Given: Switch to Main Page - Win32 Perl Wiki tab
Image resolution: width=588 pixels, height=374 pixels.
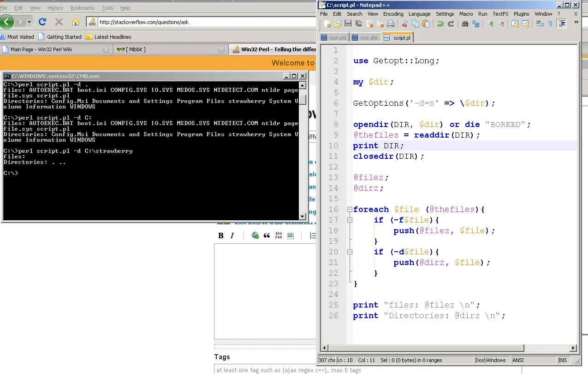Looking at the screenshot, I should tap(55, 49).
